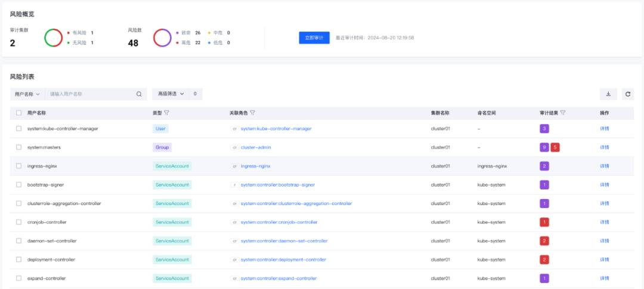Click the Group type tag
Image resolution: width=644 pixels, height=289 pixels.
coord(162,147)
